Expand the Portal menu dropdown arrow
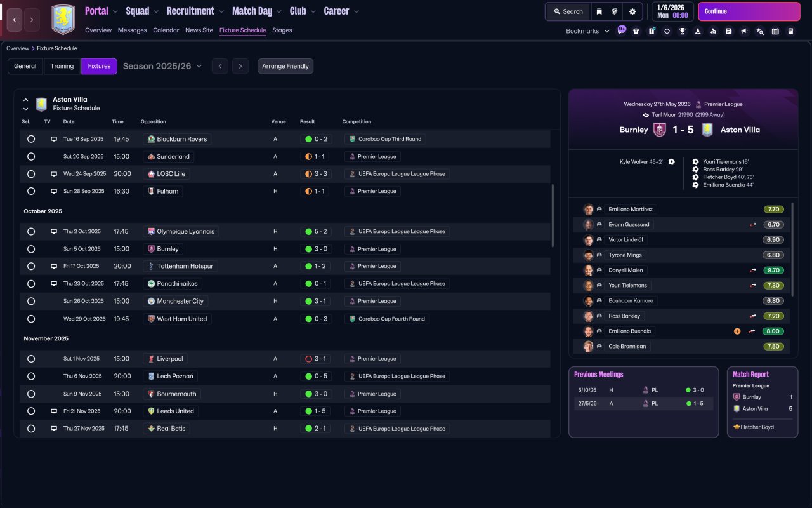812x508 pixels. (115, 11)
